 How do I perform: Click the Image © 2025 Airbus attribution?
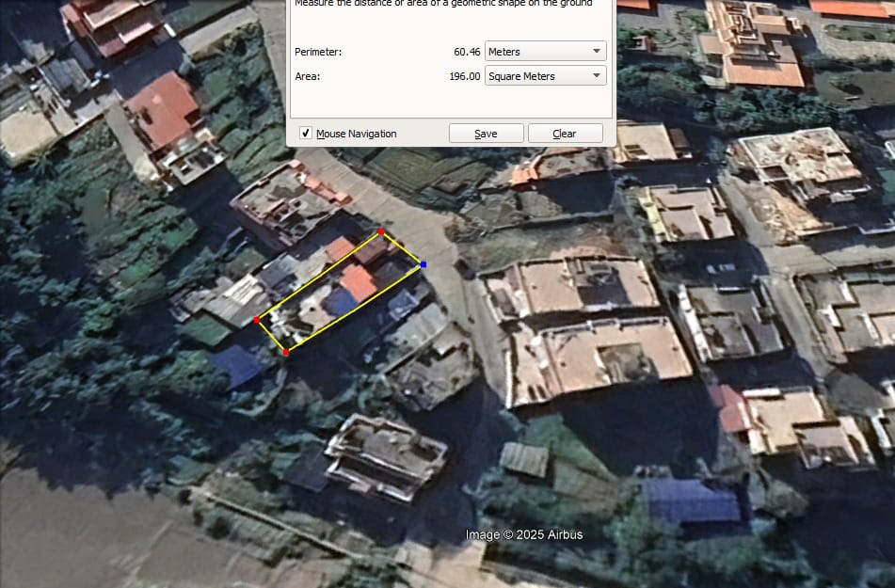pos(524,534)
